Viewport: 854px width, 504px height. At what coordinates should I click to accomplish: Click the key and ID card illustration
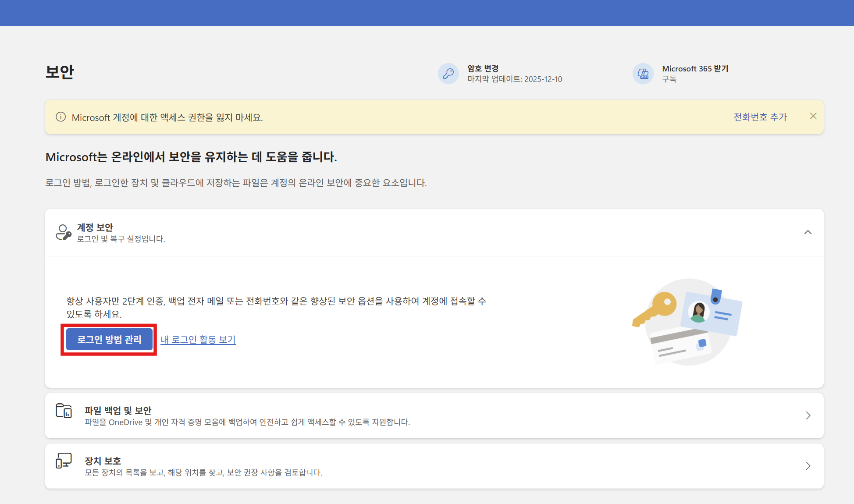click(x=687, y=322)
